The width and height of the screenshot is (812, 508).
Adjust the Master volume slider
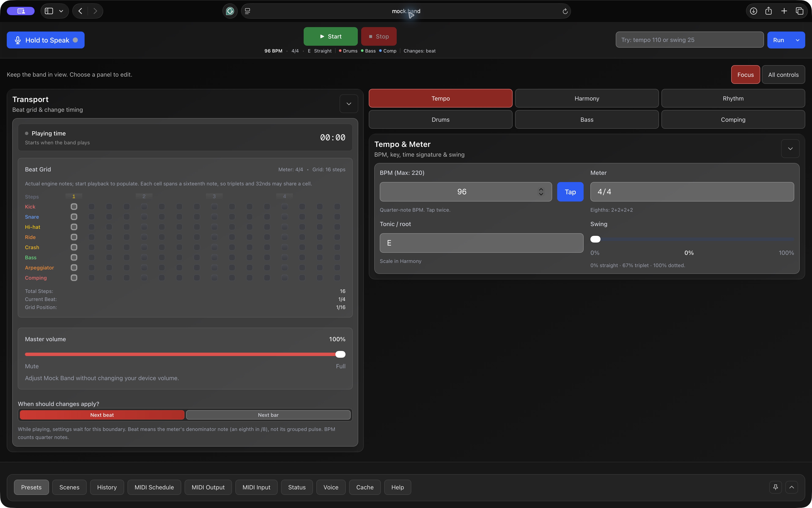pyautogui.click(x=185, y=355)
